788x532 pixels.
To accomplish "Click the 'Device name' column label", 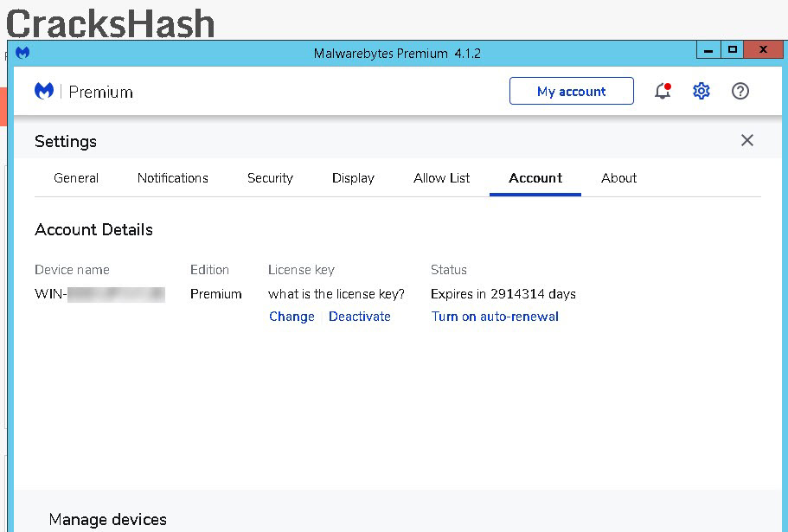I will (x=72, y=270).
